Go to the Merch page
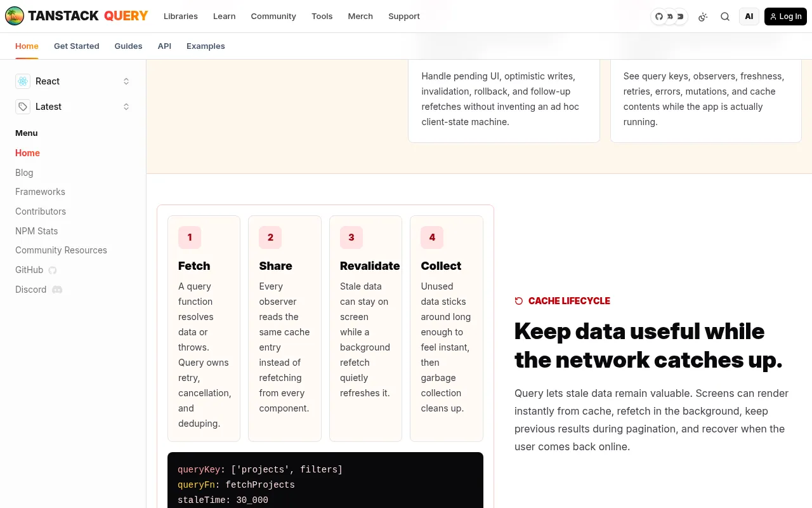The height and width of the screenshot is (508, 812). point(360,17)
